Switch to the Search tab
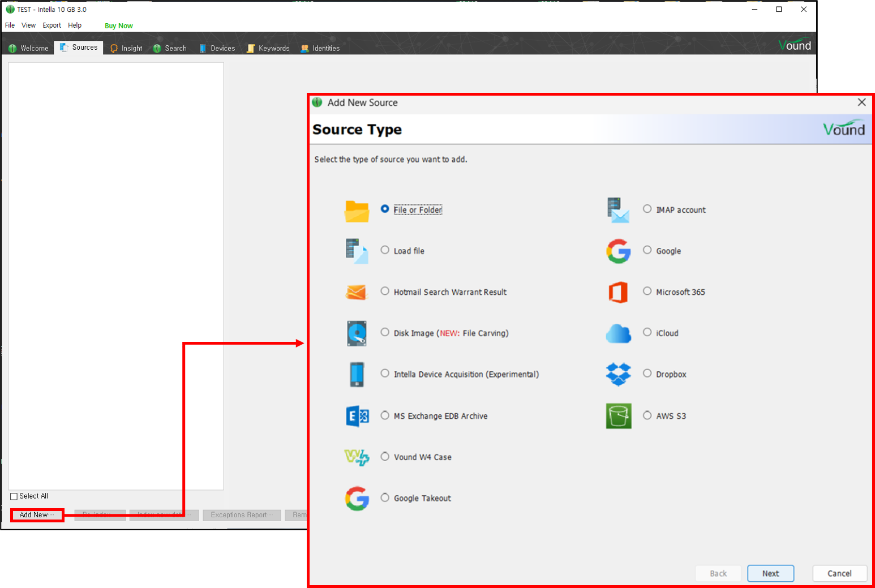The width and height of the screenshot is (875, 588). [x=170, y=48]
